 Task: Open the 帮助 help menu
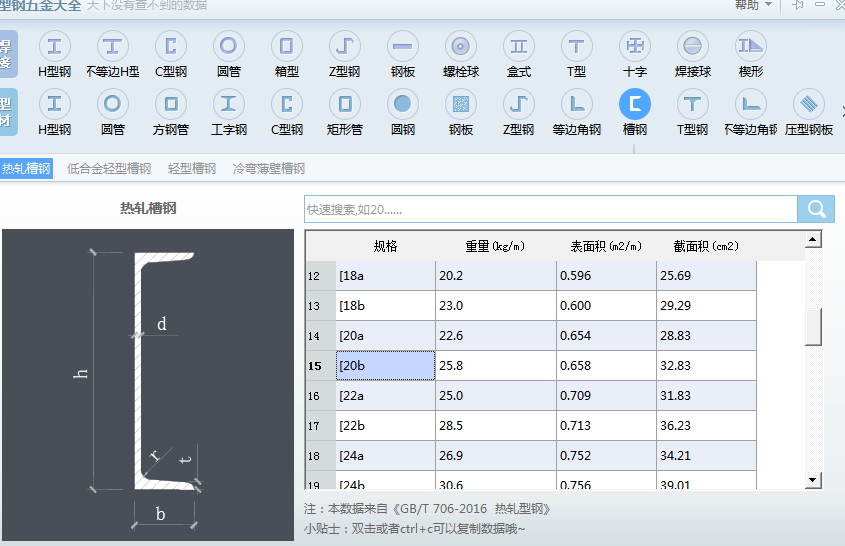pos(747,5)
